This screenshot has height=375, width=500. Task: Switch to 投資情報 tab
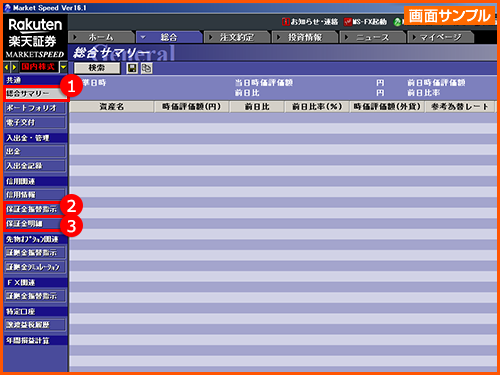[305, 37]
